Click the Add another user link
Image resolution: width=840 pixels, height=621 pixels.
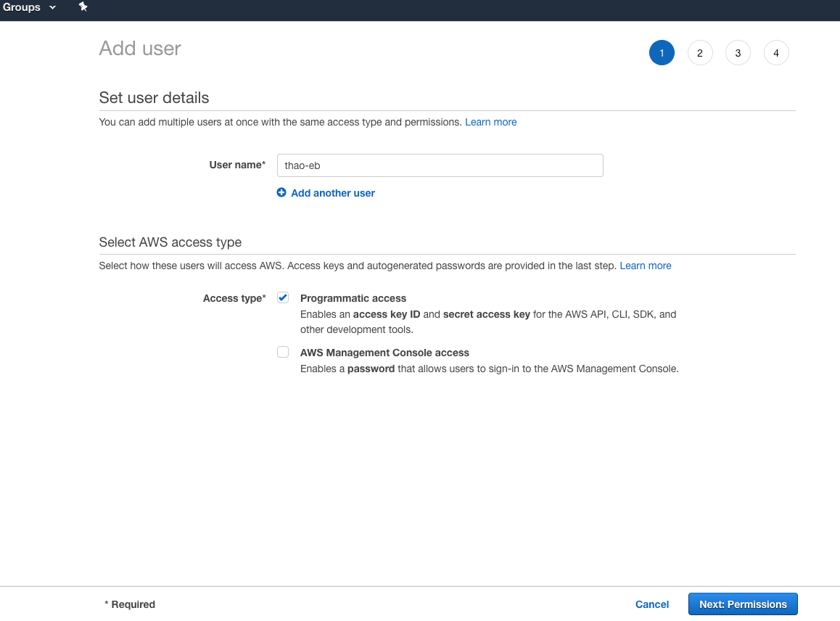(x=333, y=193)
